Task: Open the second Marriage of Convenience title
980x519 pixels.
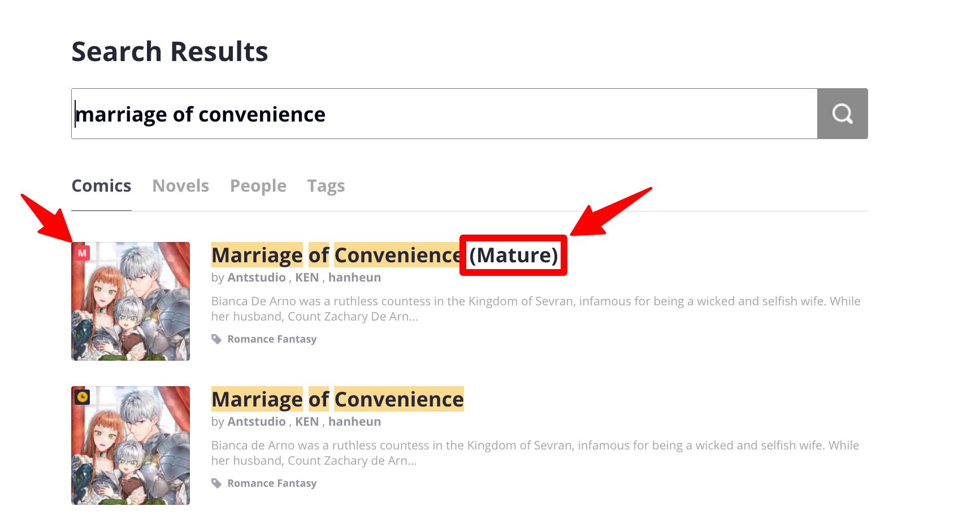Action: point(337,400)
